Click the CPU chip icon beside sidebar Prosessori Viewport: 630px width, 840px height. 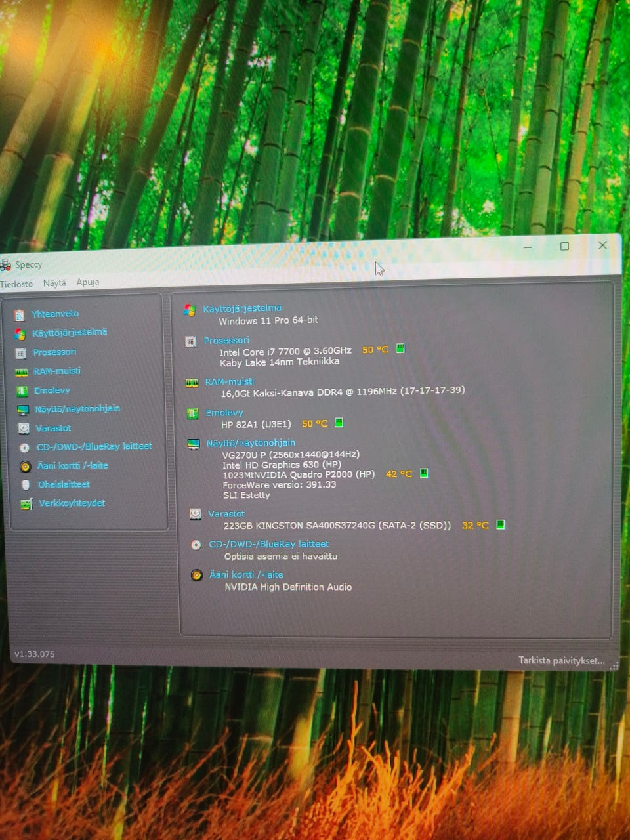click(x=20, y=353)
